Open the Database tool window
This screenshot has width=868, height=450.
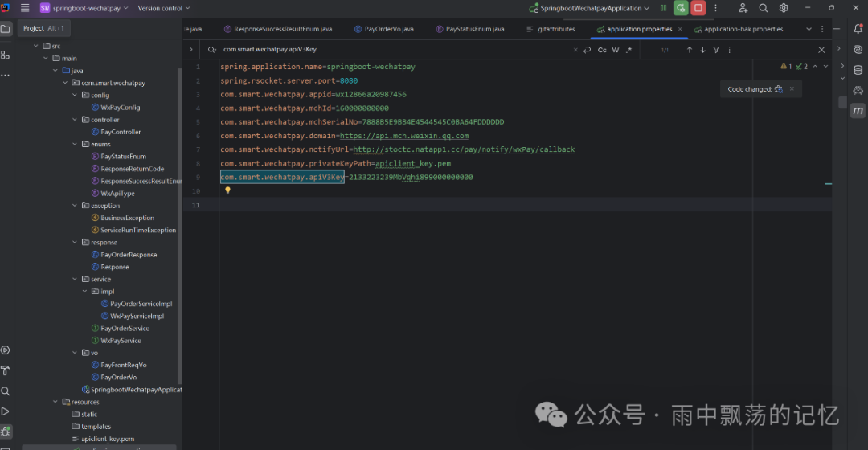(x=858, y=70)
